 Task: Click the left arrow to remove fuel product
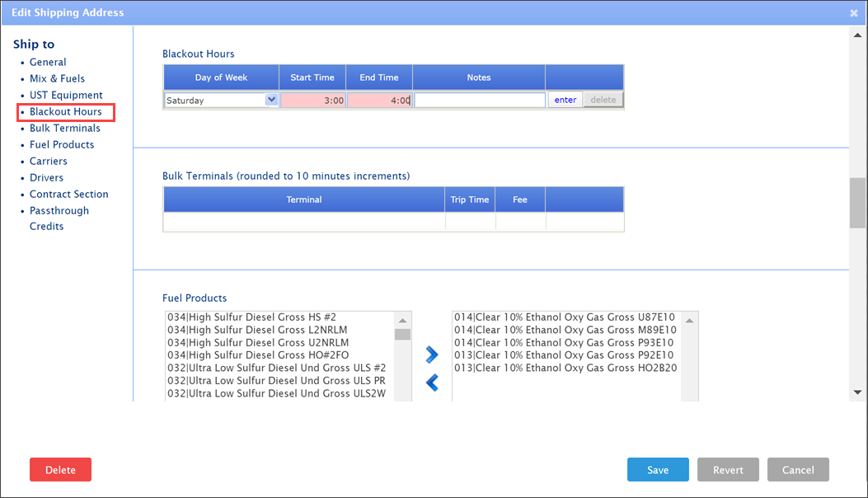[x=432, y=383]
